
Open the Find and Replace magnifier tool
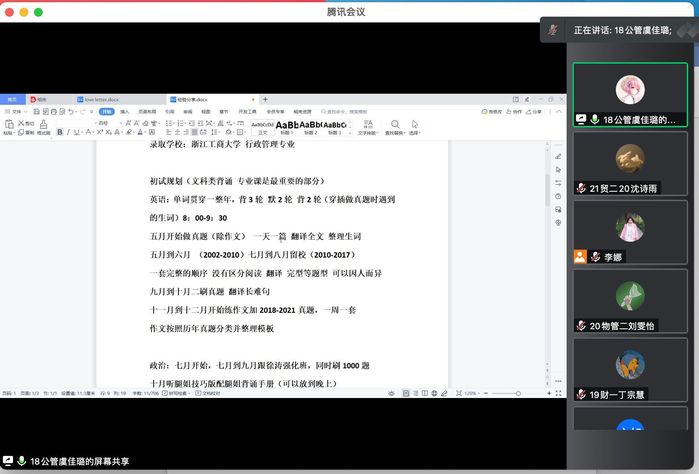pyautogui.click(x=393, y=125)
